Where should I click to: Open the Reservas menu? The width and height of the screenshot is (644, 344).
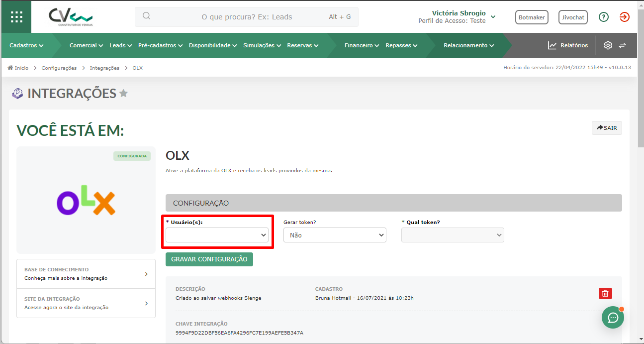coord(302,45)
